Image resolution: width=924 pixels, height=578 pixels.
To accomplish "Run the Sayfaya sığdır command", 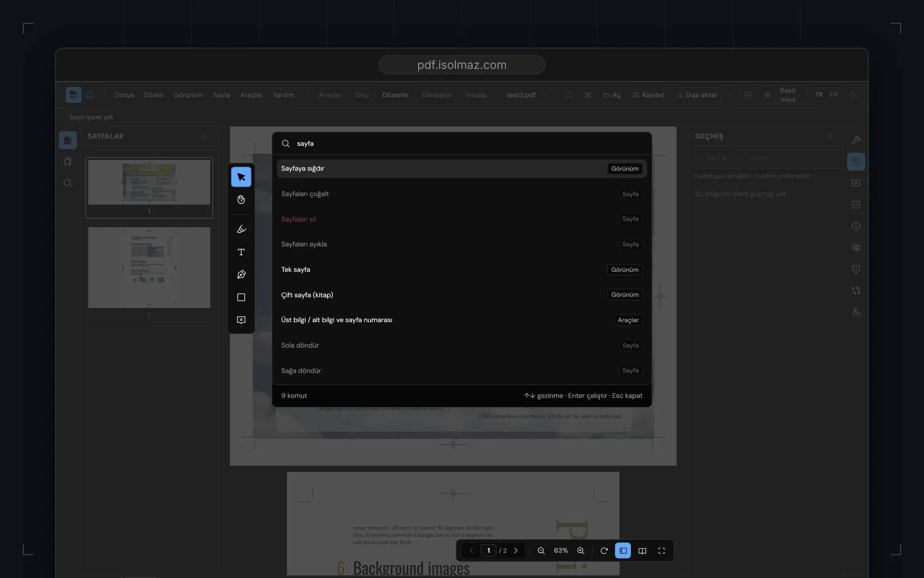I will click(x=462, y=169).
